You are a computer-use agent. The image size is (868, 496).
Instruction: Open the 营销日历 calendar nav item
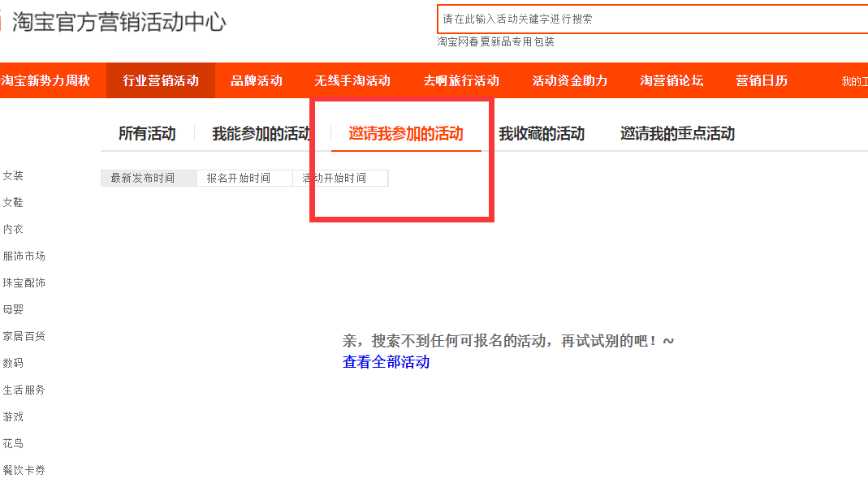pyautogui.click(x=761, y=81)
